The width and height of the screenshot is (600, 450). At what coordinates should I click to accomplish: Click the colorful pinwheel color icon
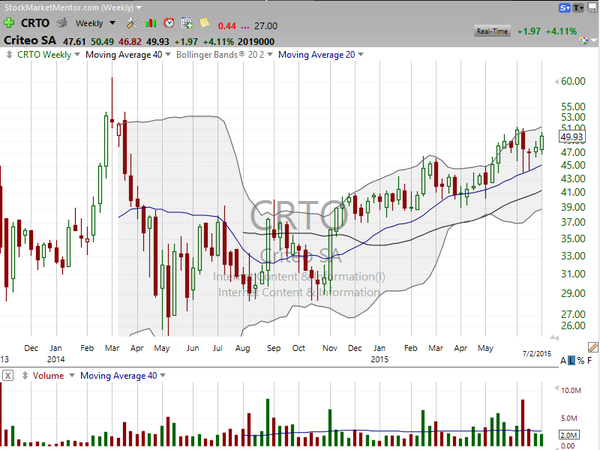point(584,40)
